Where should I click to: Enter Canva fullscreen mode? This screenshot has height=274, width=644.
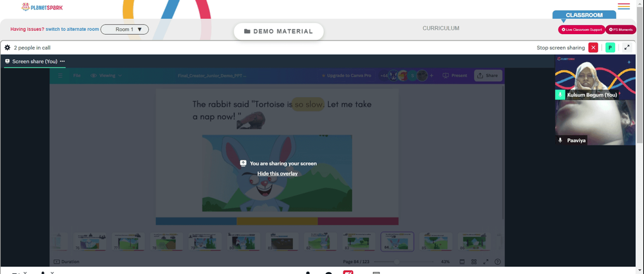(x=486, y=262)
